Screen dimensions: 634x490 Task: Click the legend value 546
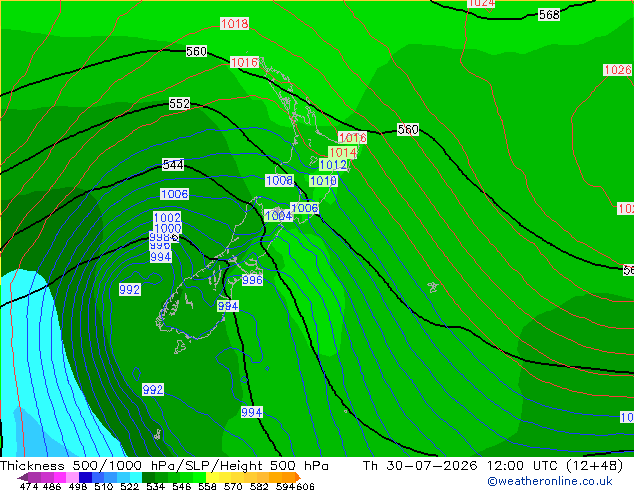(x=182, y=486)
